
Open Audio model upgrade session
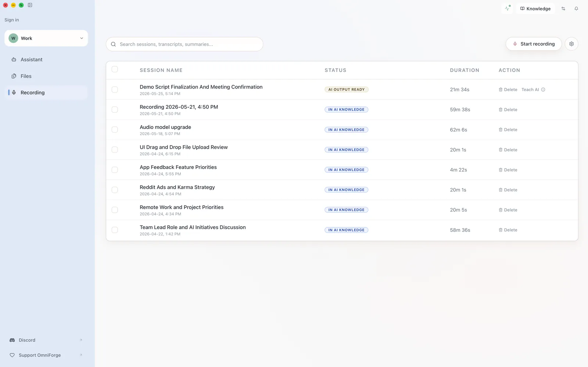[x=165, y=127]
